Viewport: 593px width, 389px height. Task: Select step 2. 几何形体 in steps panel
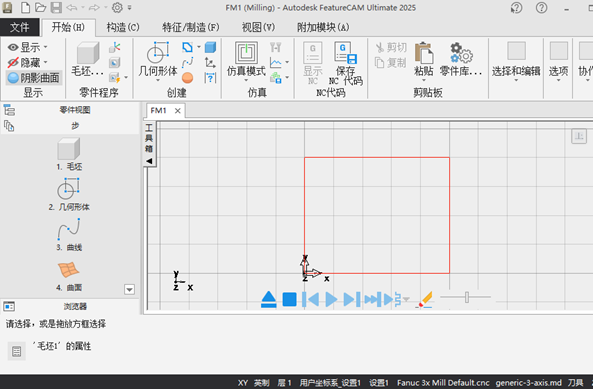[x=69, y=195]
